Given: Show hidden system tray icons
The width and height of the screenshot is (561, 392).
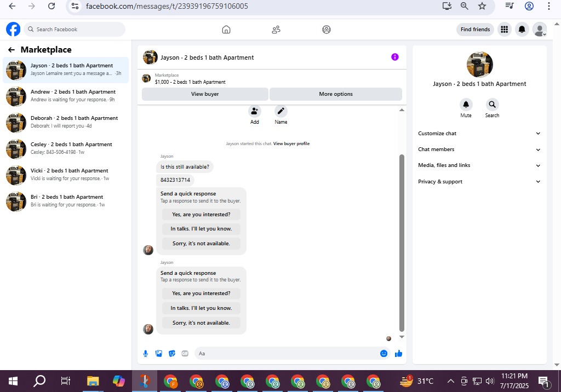Looking at the screenshot, I should pyautogui.click(x=451, y=381).
